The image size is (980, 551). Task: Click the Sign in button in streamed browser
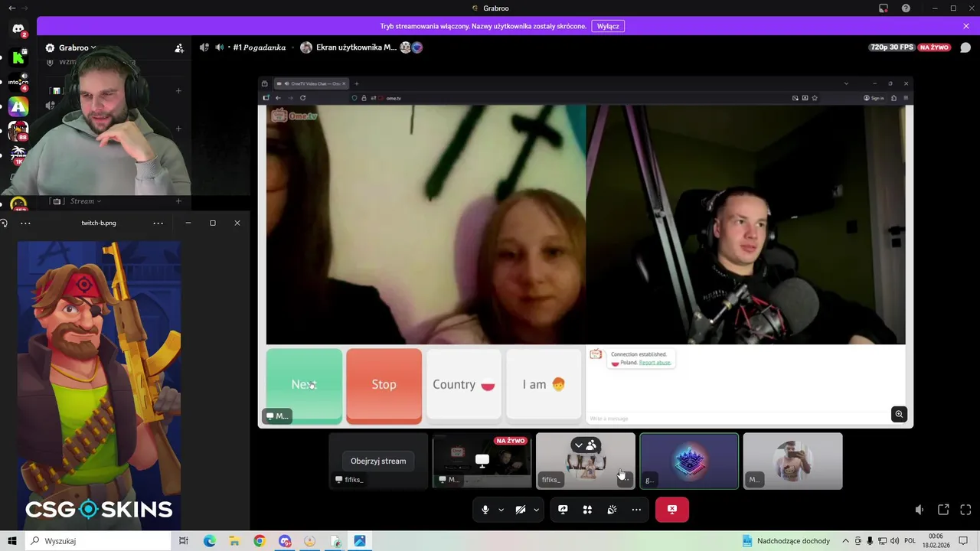pos(874,98)
